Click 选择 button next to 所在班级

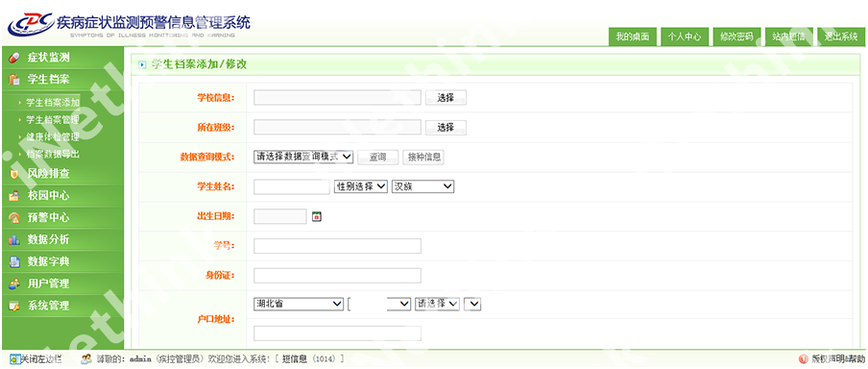click(x=446, y=128)
